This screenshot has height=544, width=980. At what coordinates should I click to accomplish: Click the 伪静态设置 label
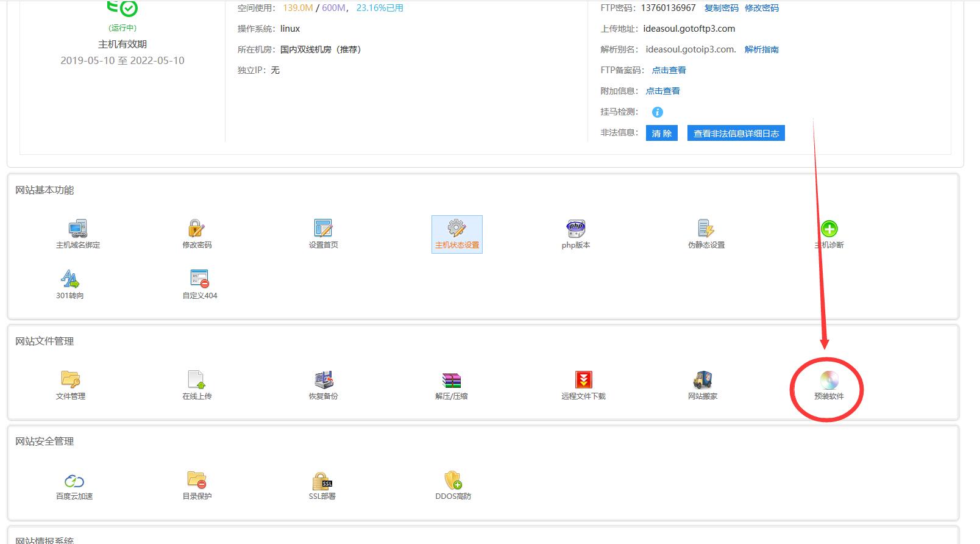pyautogui.click(x=706, y=245)
